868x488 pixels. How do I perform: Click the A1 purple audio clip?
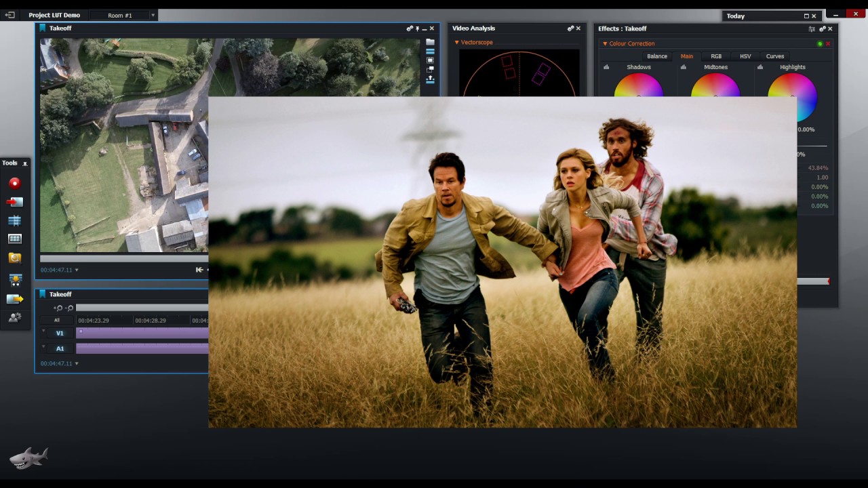142,348
